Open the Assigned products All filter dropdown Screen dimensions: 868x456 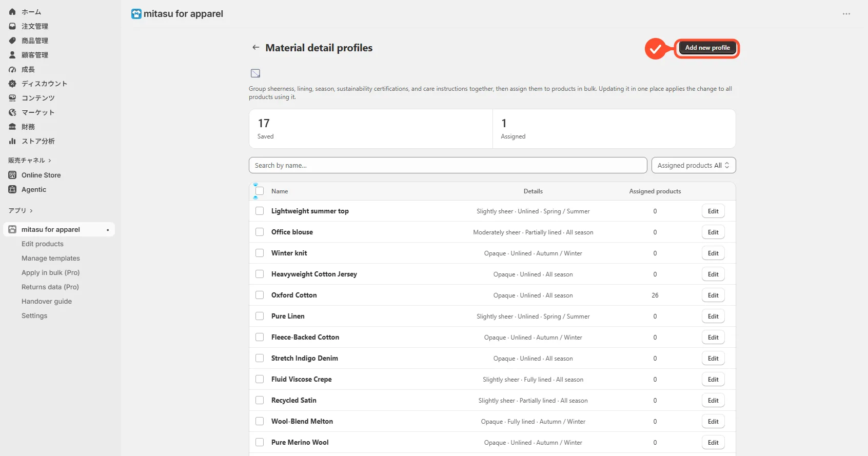[694, 165]
